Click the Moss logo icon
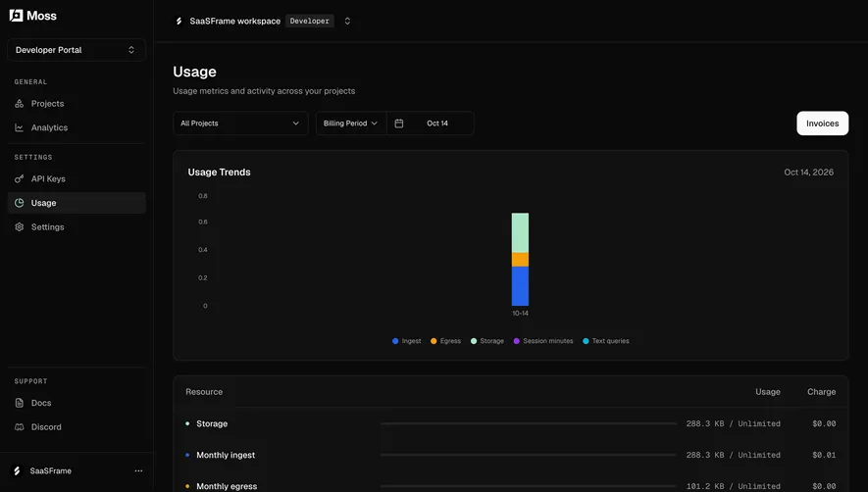 tap(16, 16)
